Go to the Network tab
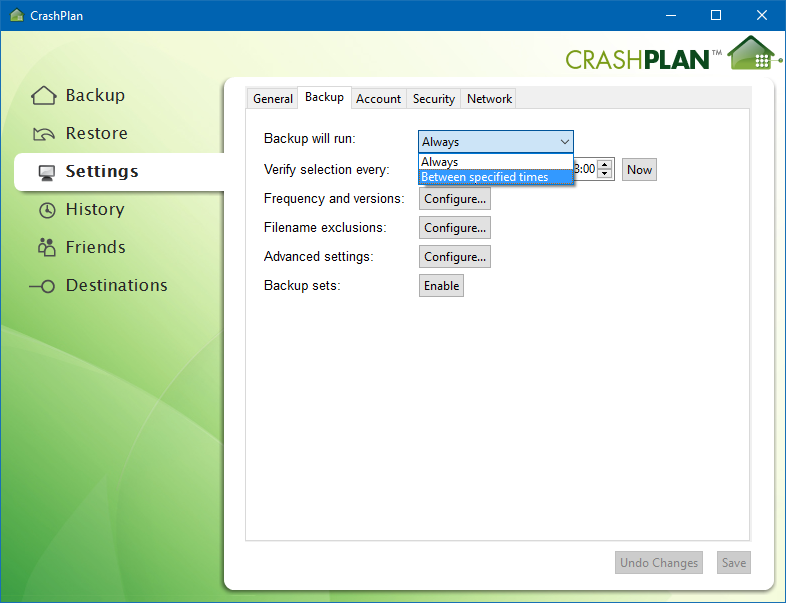 pyautogui.click(x=489, y=99)
